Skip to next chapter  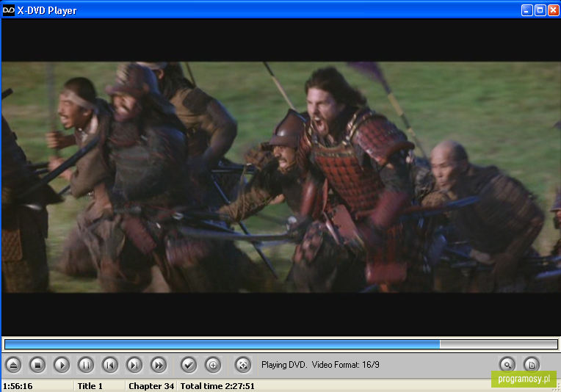(x=134, y=365)
